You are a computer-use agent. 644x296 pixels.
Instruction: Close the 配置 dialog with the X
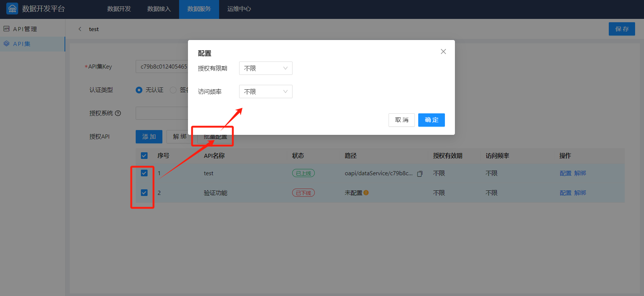point(443,51)
